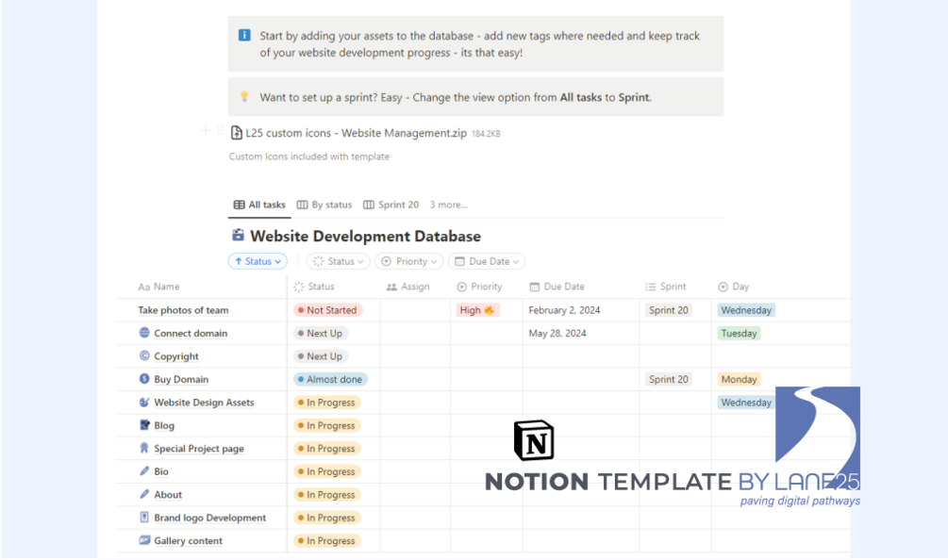Click the Website Development Database title icon

(x=239, y=235)
